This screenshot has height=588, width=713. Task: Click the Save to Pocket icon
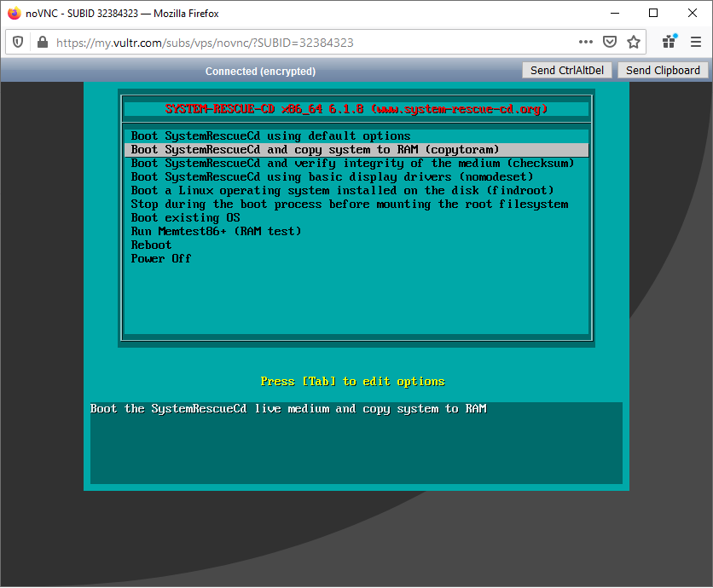(x=609, y=42)
